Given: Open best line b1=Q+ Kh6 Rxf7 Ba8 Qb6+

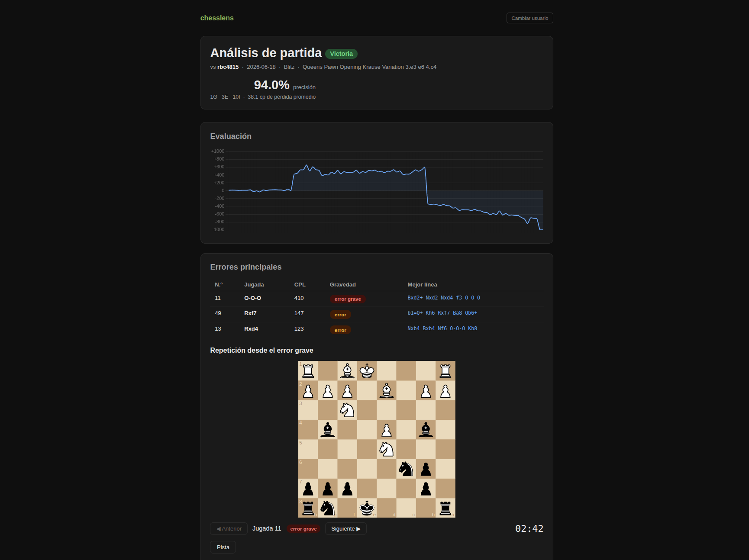Looking at the screenshot, I should point(442,313).
